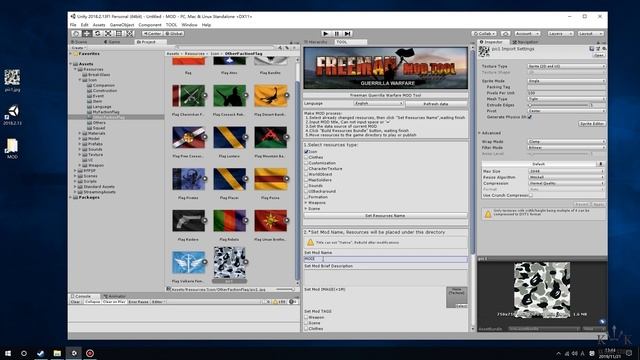This screenshot has width=640, height=360.
Task: Select the Flag Desert Bandits scorpion thumbnail
Action: click(x=271, y=96)
